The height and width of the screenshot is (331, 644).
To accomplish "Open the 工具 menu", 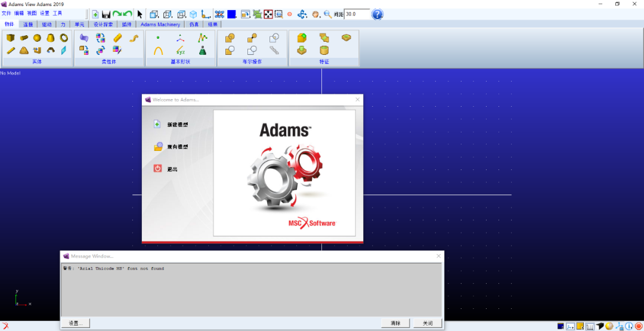I will (x=57, y=14).
